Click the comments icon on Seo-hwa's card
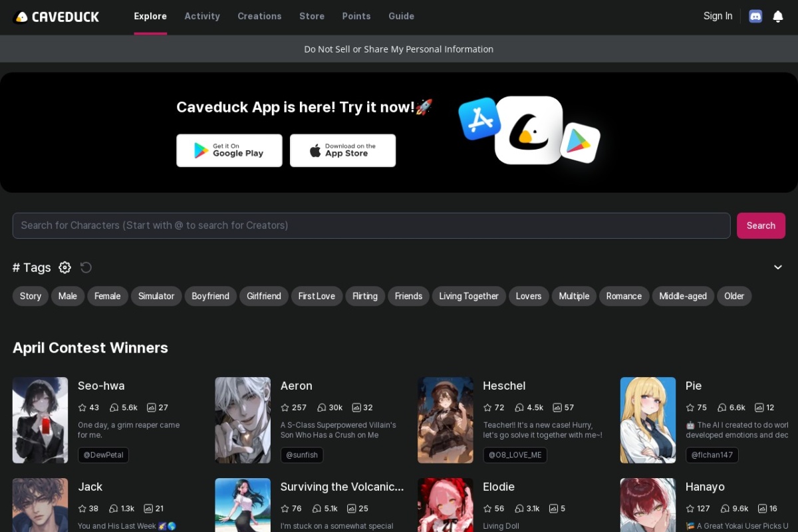798x532 pixels. coord(150,408)
